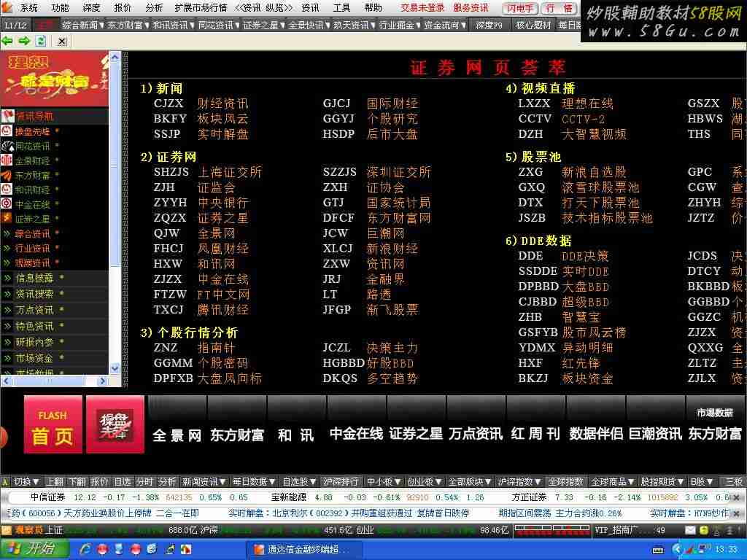Open the 分析 menu

click(x=154, y=7)
